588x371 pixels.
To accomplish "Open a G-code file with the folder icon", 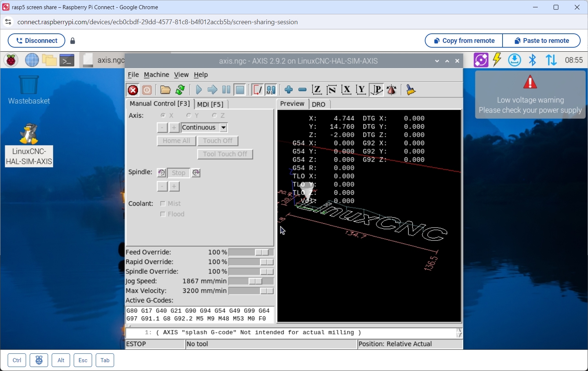I will pyautogui.click(x=165, y=90).
